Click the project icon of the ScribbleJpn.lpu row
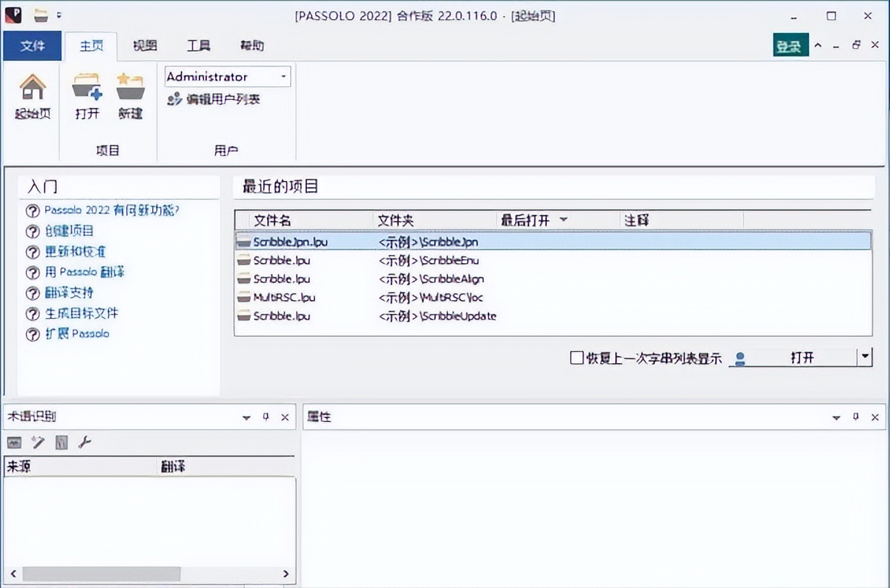 [243, 241]
